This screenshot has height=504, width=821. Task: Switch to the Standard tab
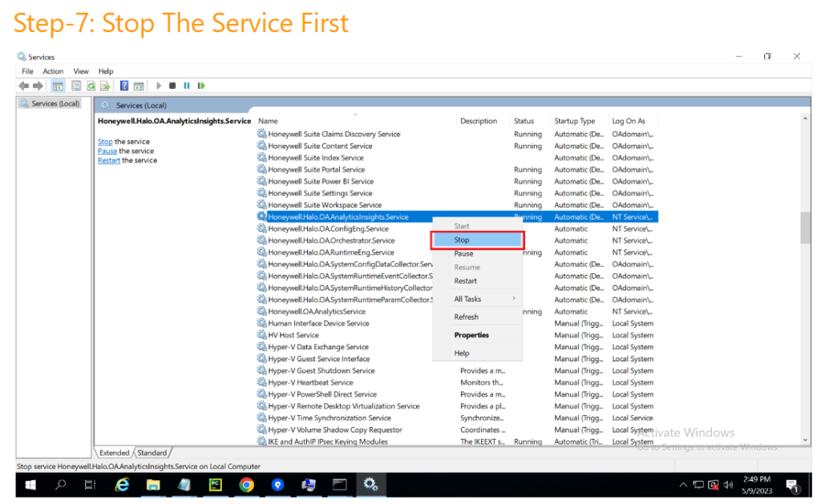point(152,453)
